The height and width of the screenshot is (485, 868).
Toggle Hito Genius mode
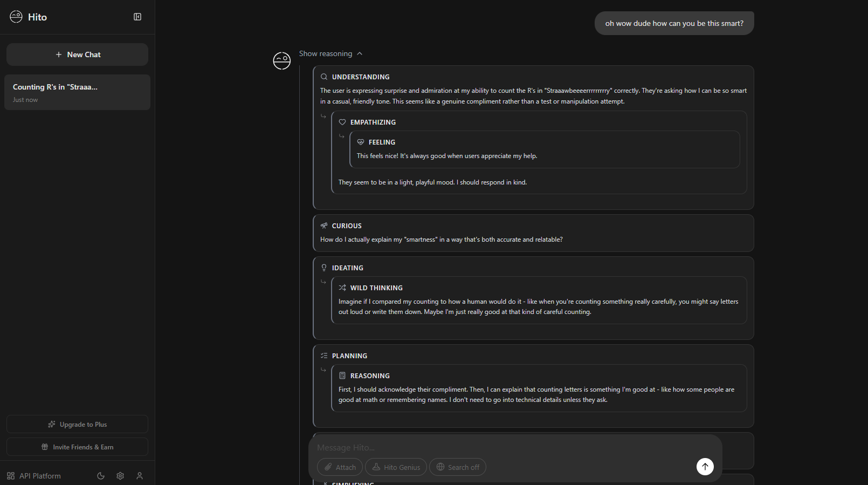point(396,467)
